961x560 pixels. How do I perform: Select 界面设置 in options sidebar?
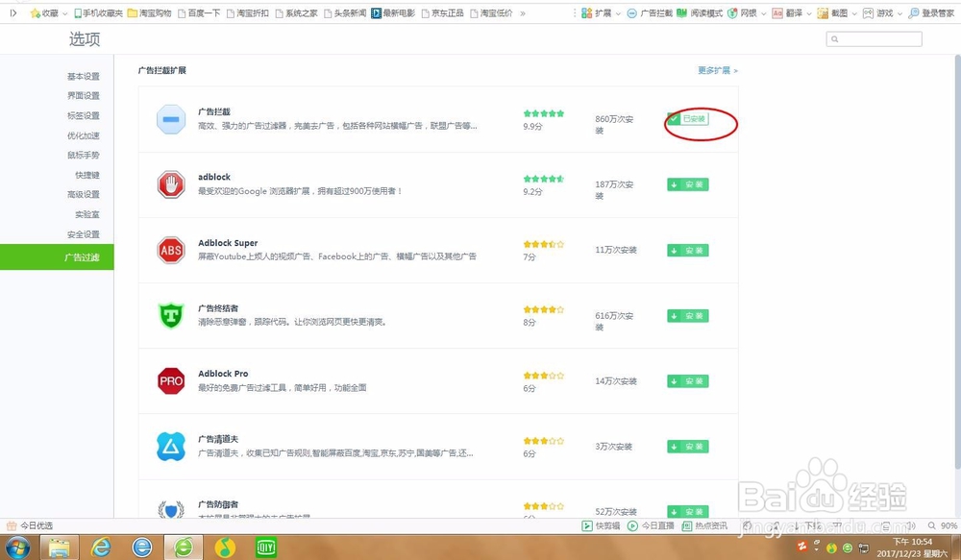84,96
